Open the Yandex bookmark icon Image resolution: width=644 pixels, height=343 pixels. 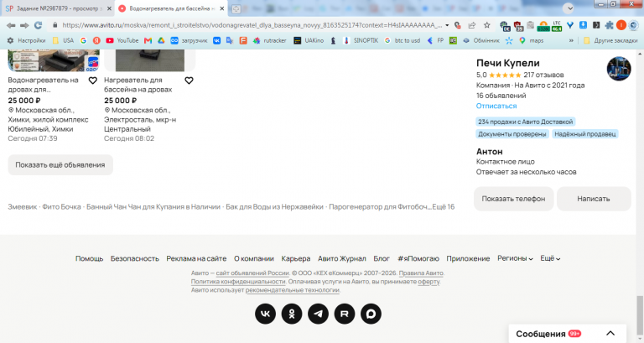pyautogui.click(x=96, y=40)
